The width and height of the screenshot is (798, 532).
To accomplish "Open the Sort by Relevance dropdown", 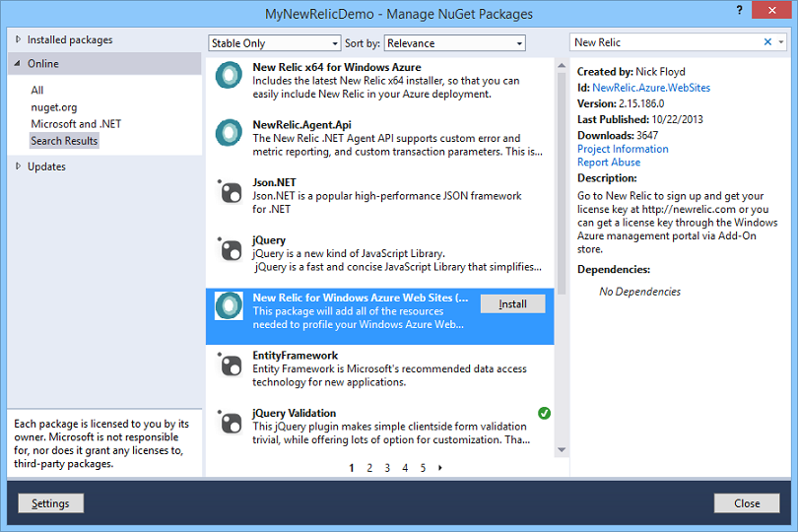I will [454, 43].
